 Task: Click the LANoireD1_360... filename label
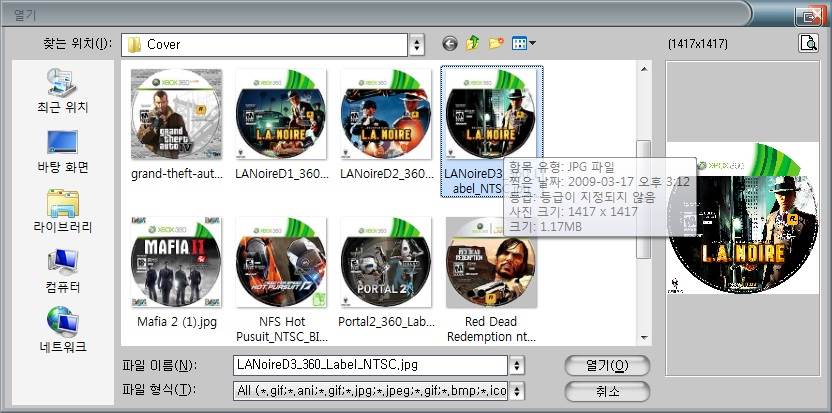pos(281,174)
